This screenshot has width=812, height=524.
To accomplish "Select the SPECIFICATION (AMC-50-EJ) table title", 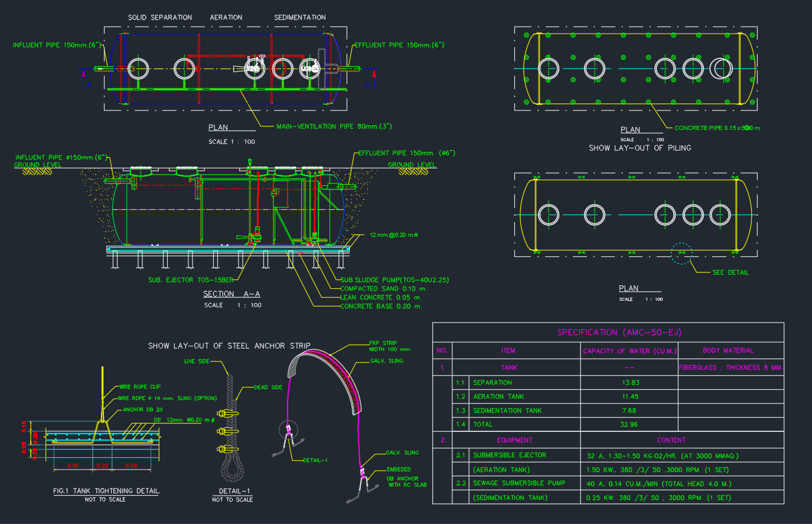I will point(619,332).
